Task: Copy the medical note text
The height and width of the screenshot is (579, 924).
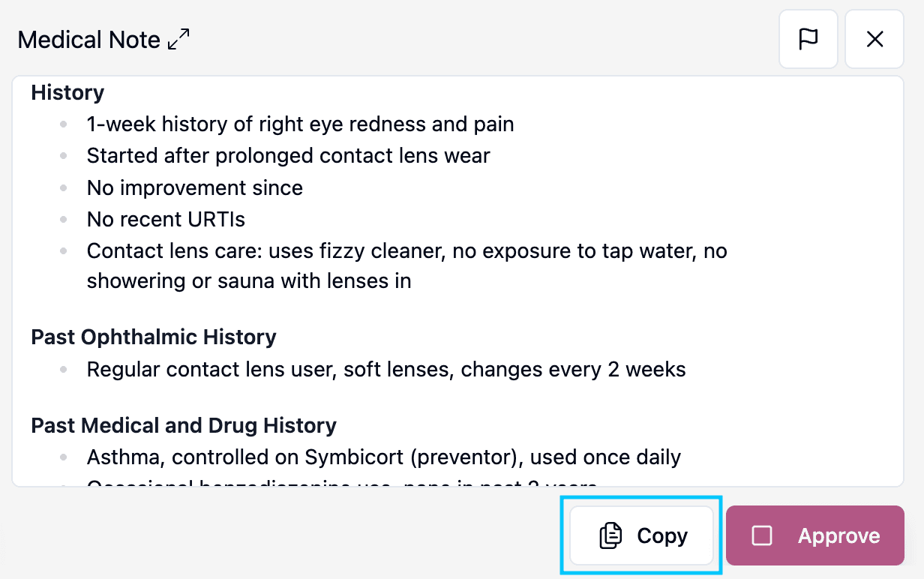Action: [x=641, y=535]
